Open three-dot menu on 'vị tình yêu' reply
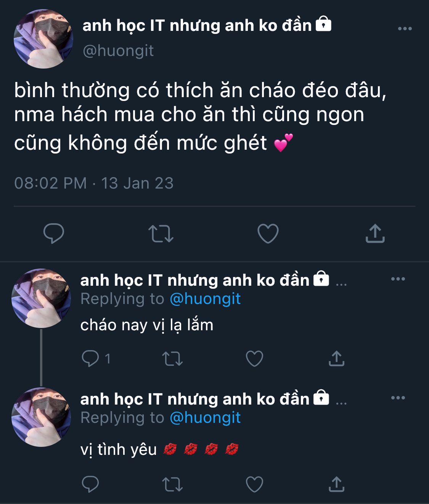The image size is (429, 504). click(x=398, y=398)
